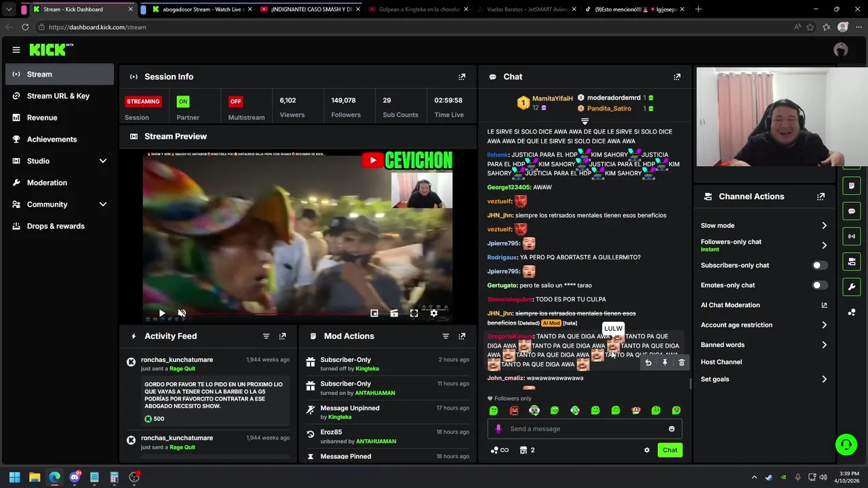Click the Kick logo
868x488 pixels.
[x=51, y=49]
